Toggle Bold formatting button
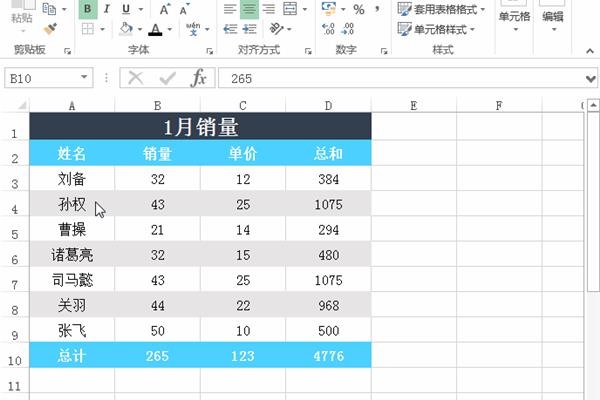Viewport: 600px width, 400px height. [x=88, y=9]
